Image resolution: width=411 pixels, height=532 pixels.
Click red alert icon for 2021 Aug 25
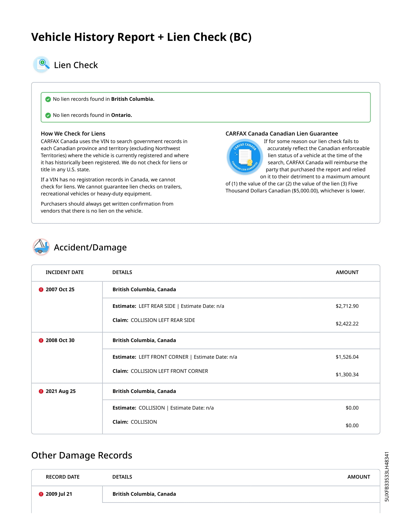pos(41,391)
